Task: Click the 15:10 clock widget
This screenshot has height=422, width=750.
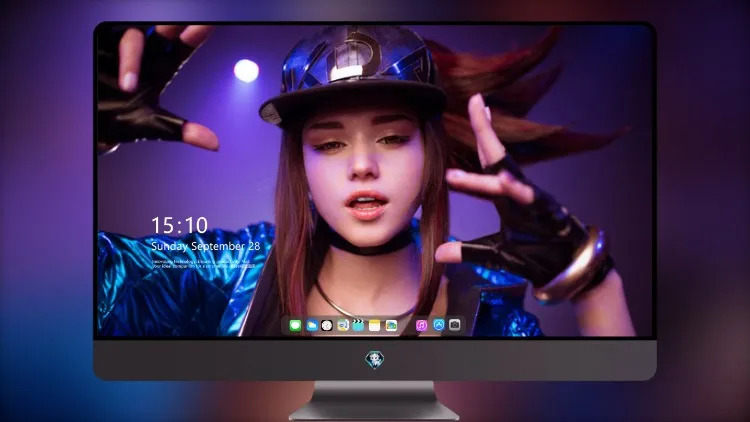Action: pyautogui.click(x=179, y=225)
